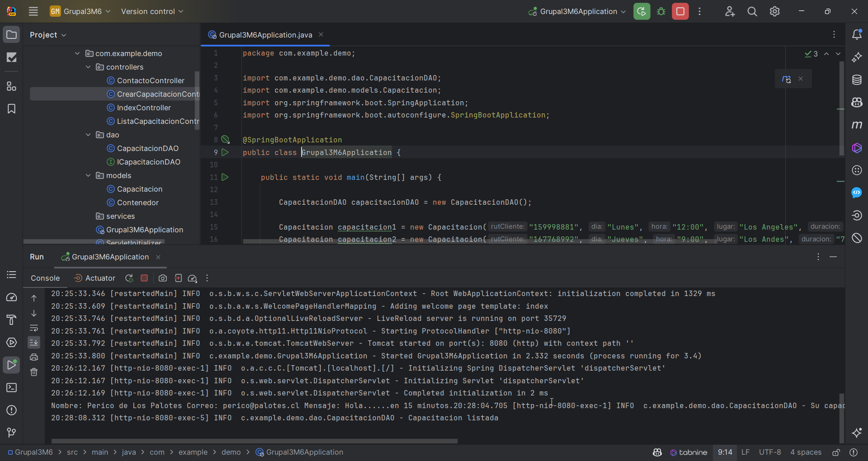The image size is (868, 461).
Task: Open the Database tool window
Action: tap(857, 80)
